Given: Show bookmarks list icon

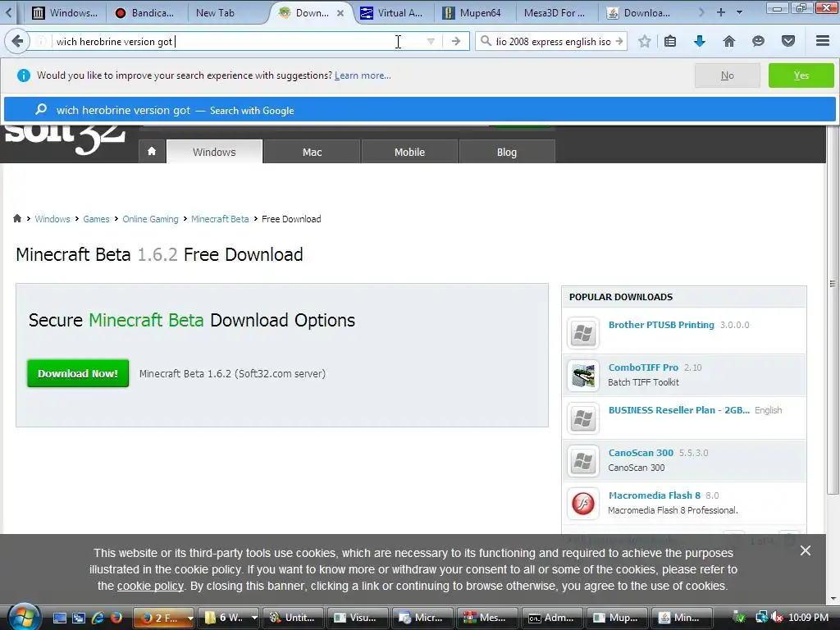Looking at the screenshot, I should pos(669,41).
